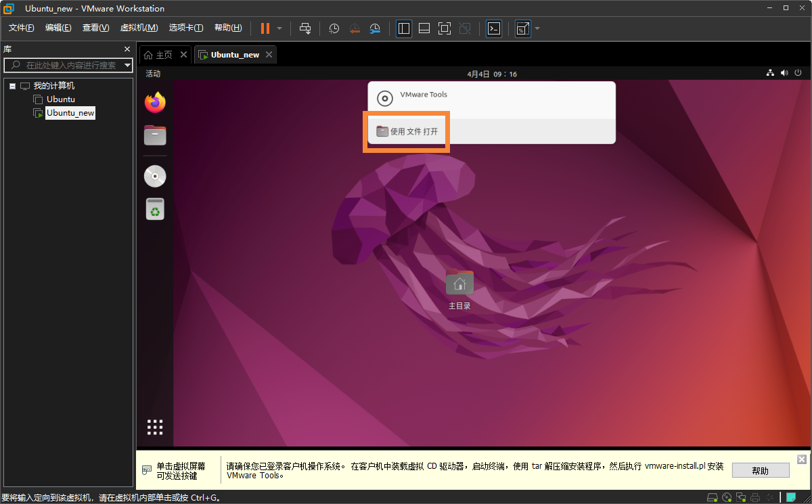Open the 选项卡(T) menu

click(186, 28)
